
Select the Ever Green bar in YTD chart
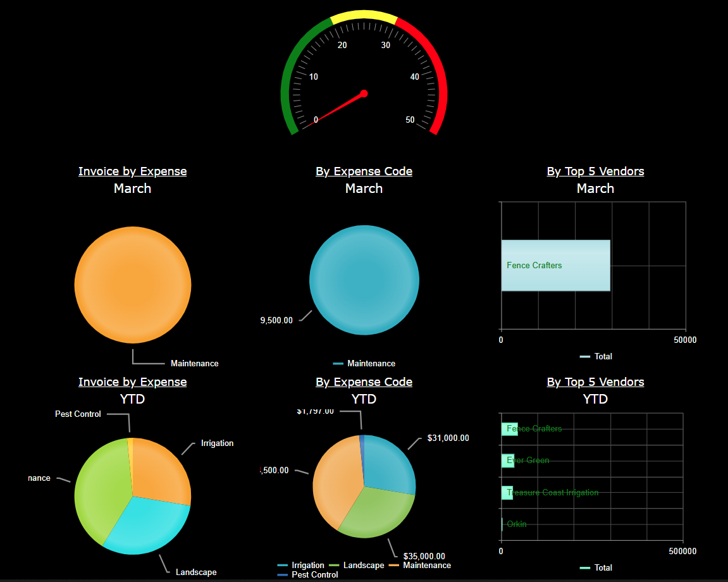click(x=507, y=461)
